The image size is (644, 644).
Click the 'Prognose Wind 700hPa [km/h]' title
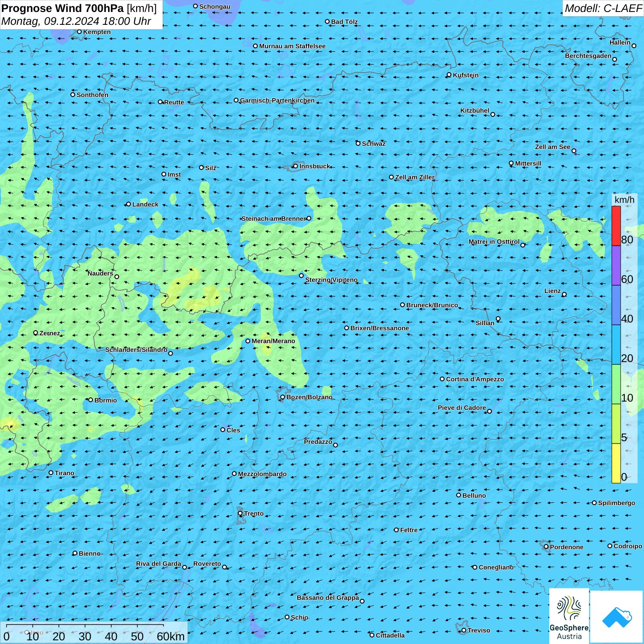tap(79, 8)
